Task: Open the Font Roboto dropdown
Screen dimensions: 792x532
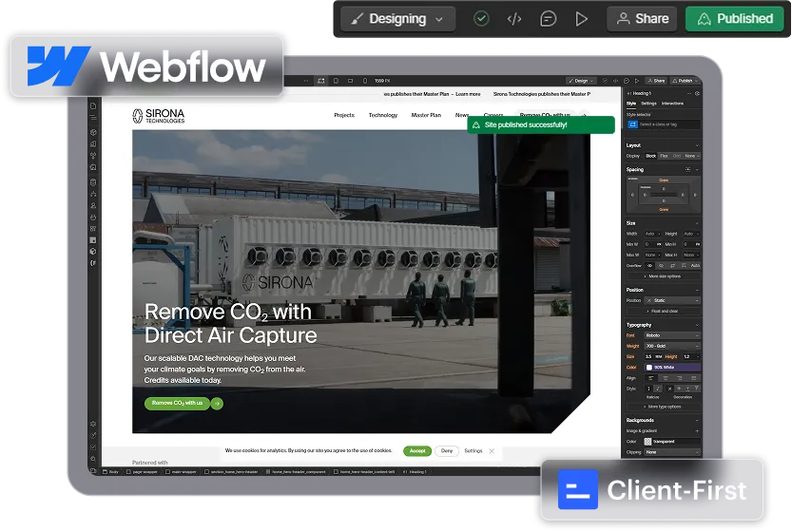Action: (673, 335)
